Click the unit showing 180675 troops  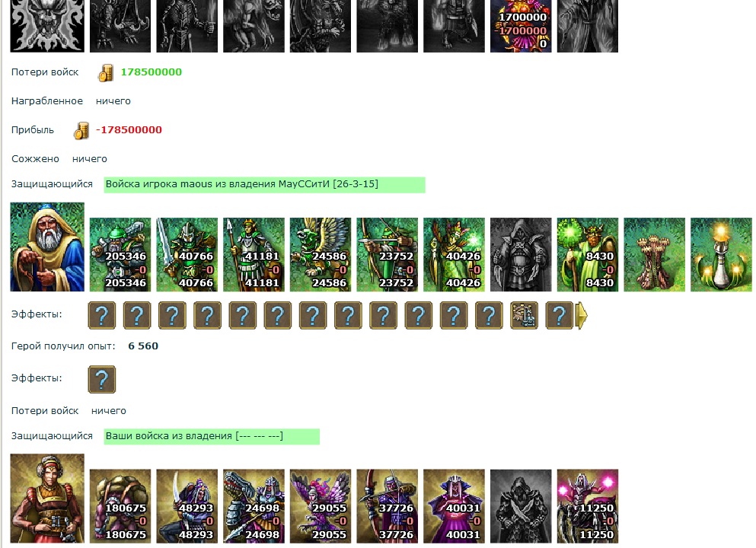point(120,506)
